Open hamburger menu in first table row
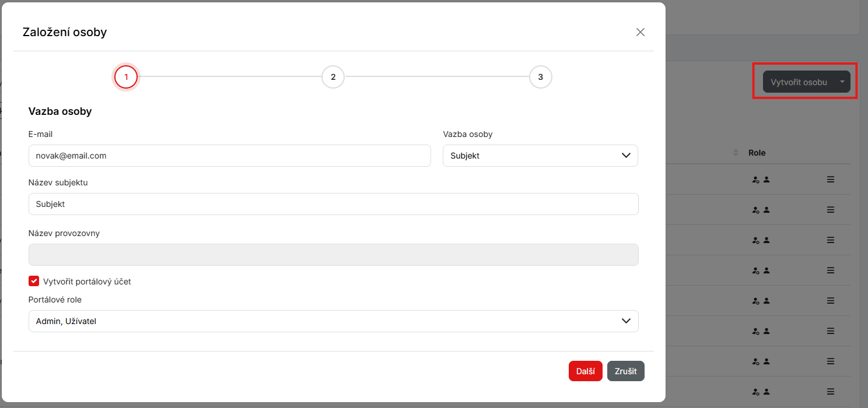This screenshot has width=868, height=408. [831, 180]
